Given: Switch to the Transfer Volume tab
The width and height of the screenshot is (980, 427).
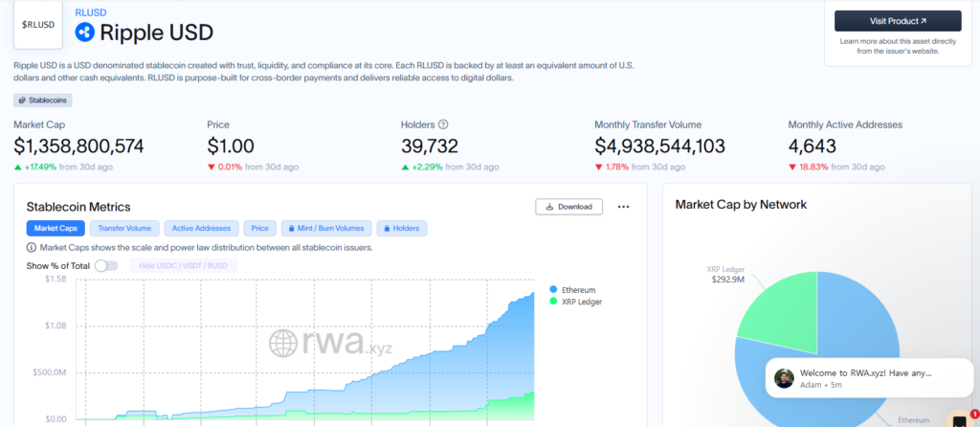Looking at the screenshot, I should 125,228.
